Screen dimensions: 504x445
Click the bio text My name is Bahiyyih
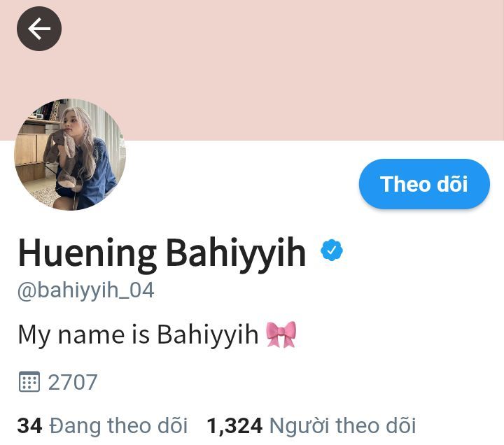[x=138, y=335]
